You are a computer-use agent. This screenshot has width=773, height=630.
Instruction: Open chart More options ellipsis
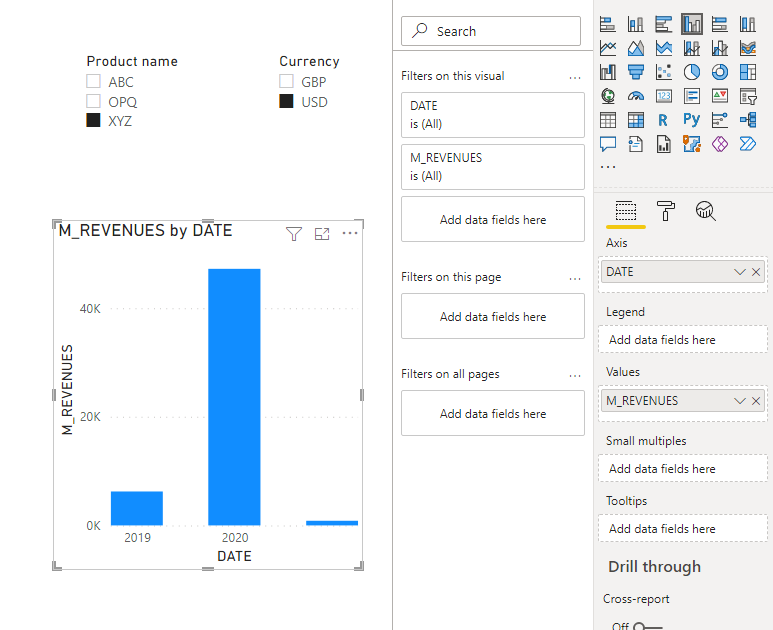click(x=350, y=233)
